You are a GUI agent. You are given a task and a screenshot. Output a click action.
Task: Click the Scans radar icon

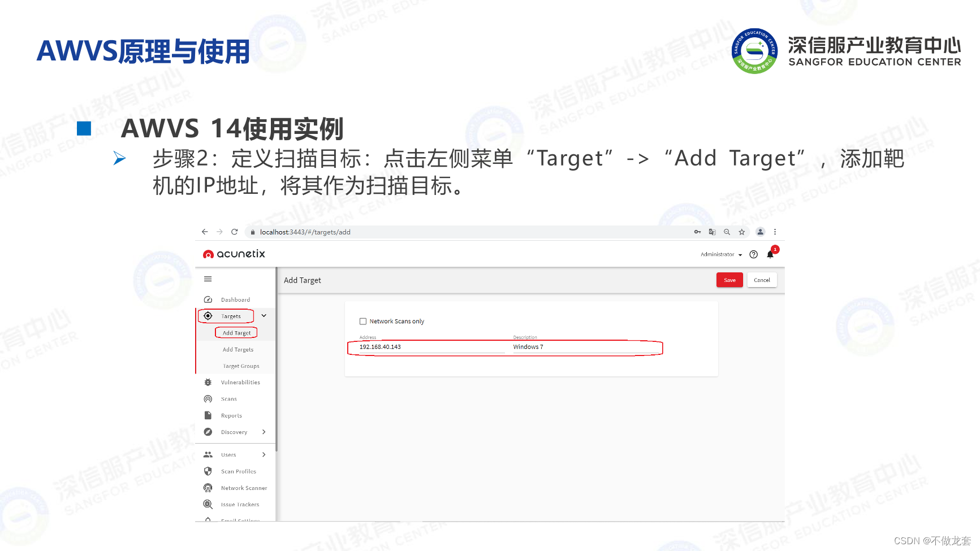pos(208,399)
